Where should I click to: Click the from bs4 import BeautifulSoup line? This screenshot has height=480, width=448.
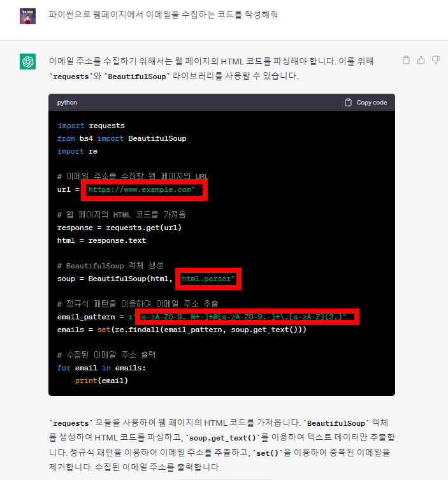(122, 139)
